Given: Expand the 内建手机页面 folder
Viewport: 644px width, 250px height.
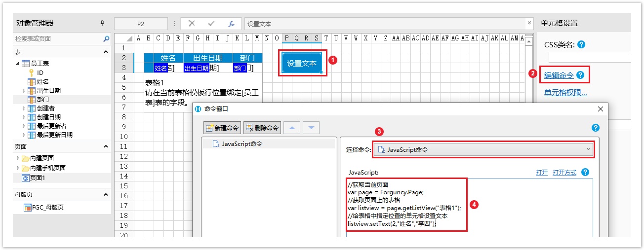Looking at the screenshot, I should [x=18, y=168].
